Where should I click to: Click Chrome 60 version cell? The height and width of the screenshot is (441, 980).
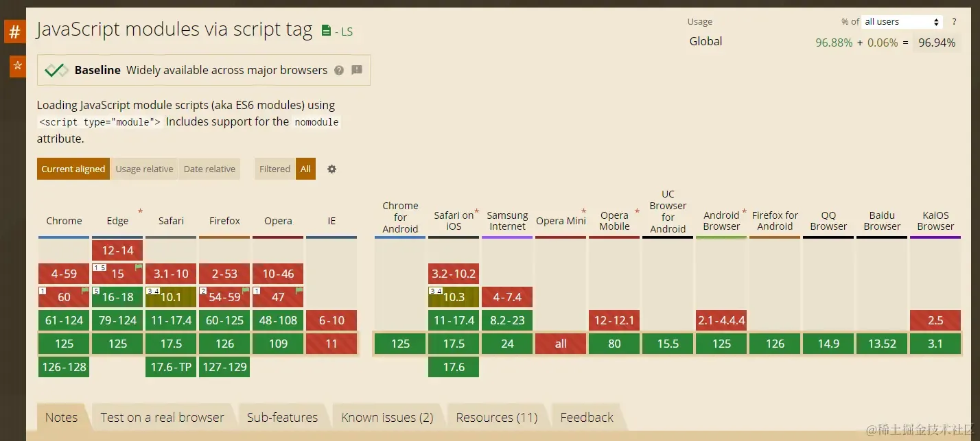click(64, 297)
